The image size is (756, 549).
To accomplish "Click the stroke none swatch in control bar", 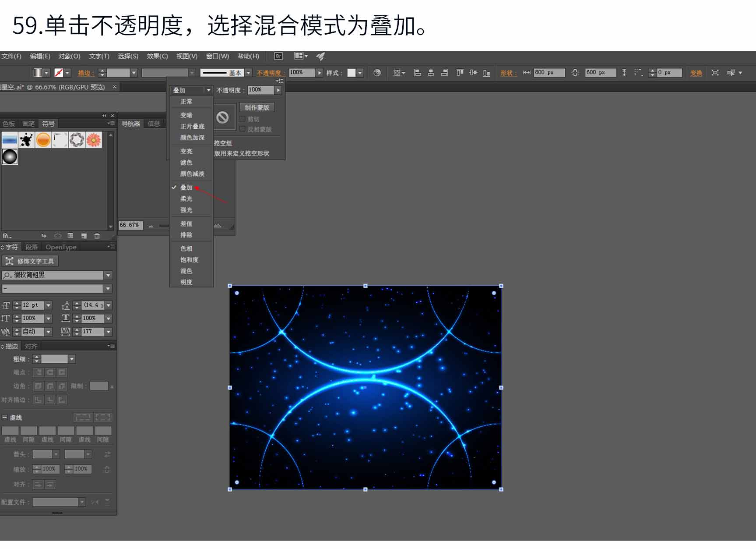I will tap(59, 73).
